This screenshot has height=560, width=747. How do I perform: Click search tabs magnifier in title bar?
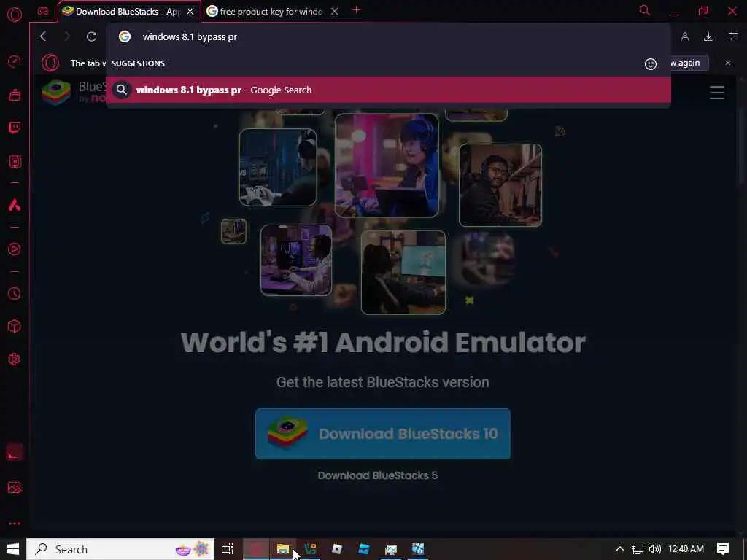pos(645,10)
